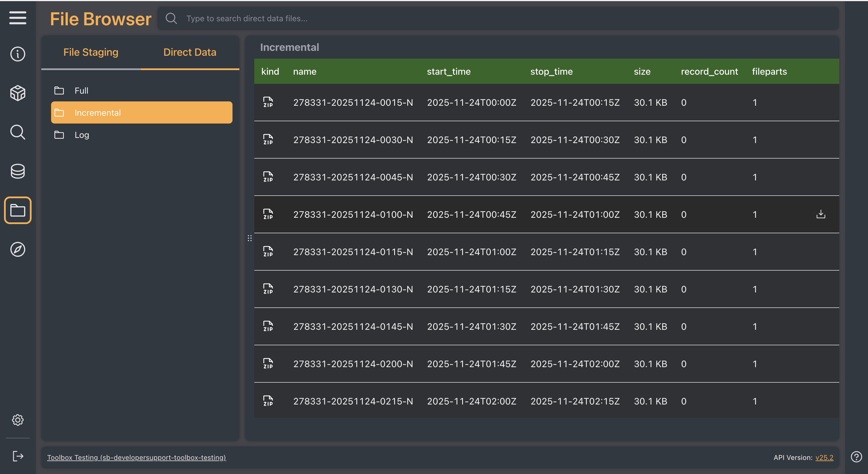Viewport: 868px width, 474px height.
Task: Click the panel resize drag handle
Action: pyautogui.click(x=249, y=238)
